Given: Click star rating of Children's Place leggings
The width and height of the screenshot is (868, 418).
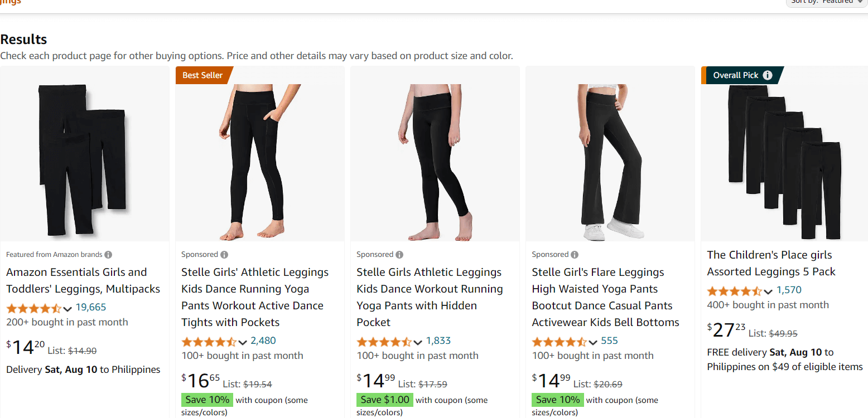Looking at the screenshot, I should point(735,291).
